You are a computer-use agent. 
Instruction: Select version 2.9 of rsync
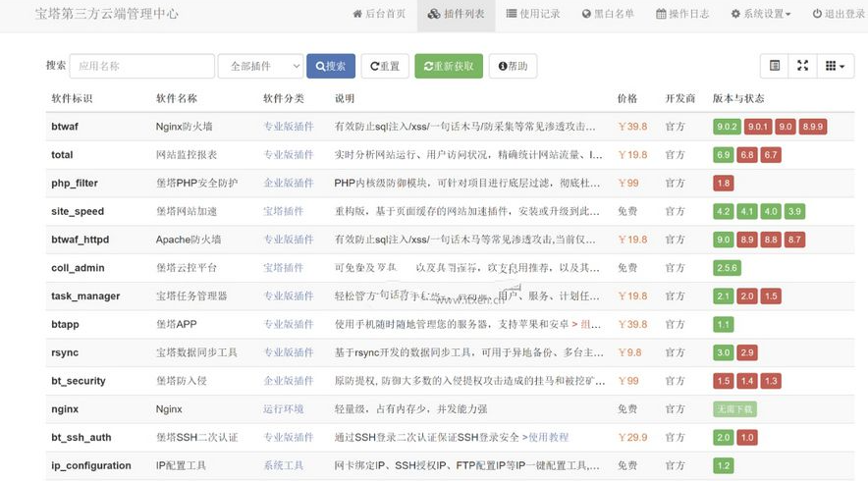point(747,352)
